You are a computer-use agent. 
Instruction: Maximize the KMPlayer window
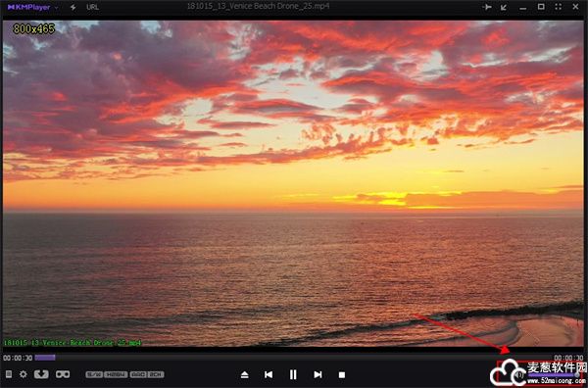[x=541, y=7]
